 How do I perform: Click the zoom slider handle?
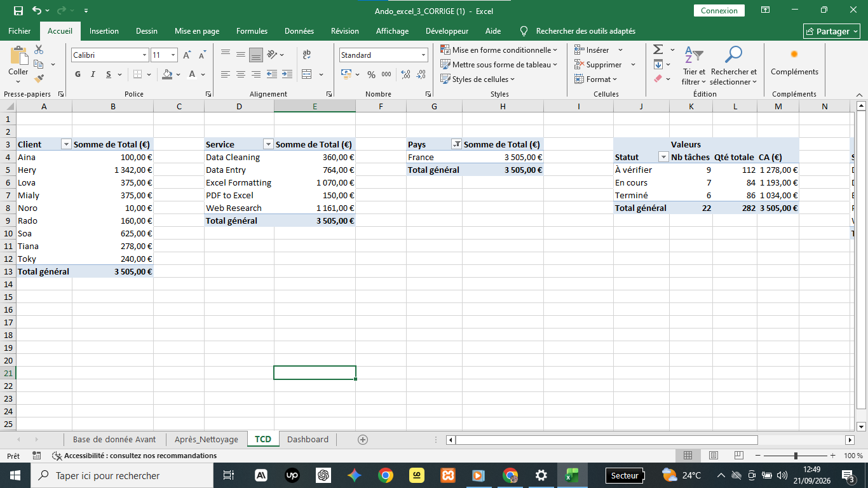click(796, 456)
